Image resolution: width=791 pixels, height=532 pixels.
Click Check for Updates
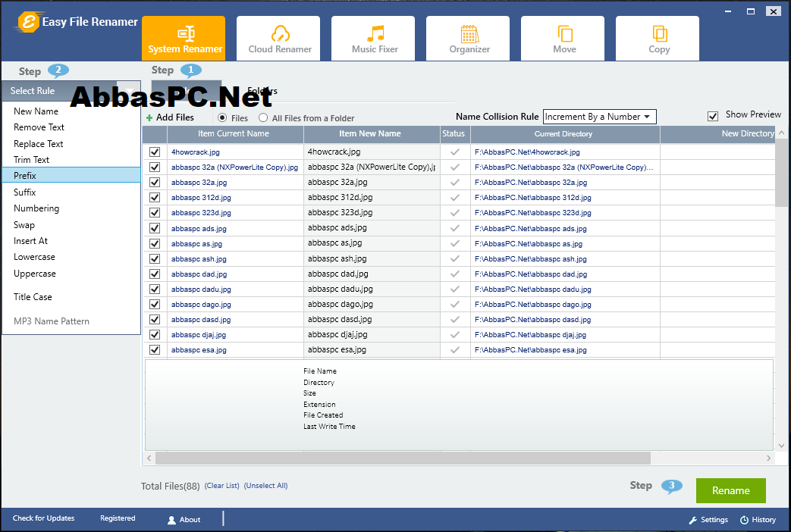(x=43, y=518)
